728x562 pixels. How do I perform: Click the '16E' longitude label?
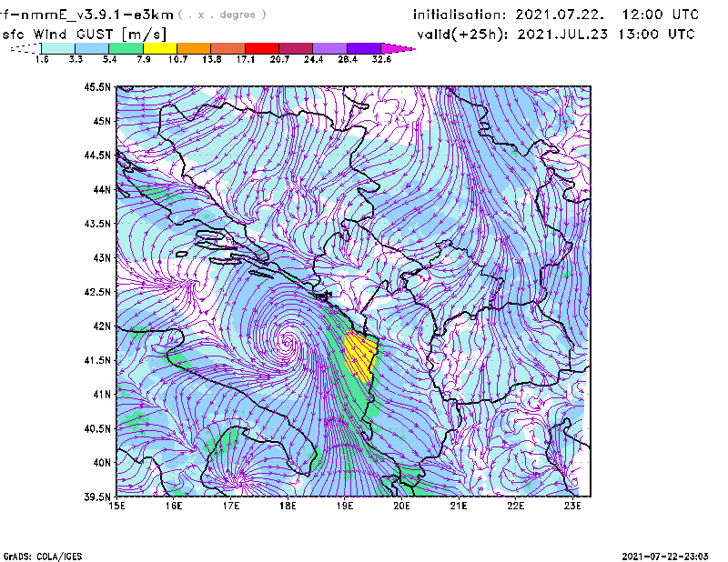click(174, 506)
